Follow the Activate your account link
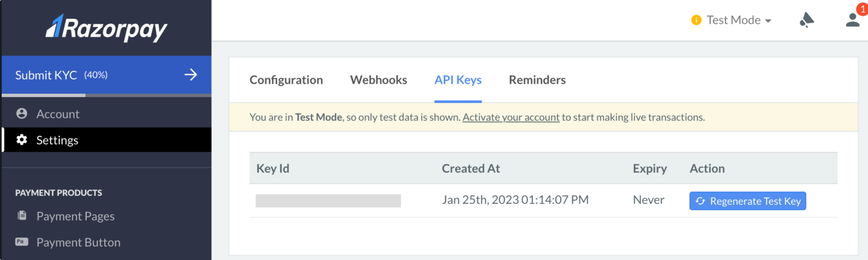This screenshot has height=260, width=868. [x=511, y=117]
